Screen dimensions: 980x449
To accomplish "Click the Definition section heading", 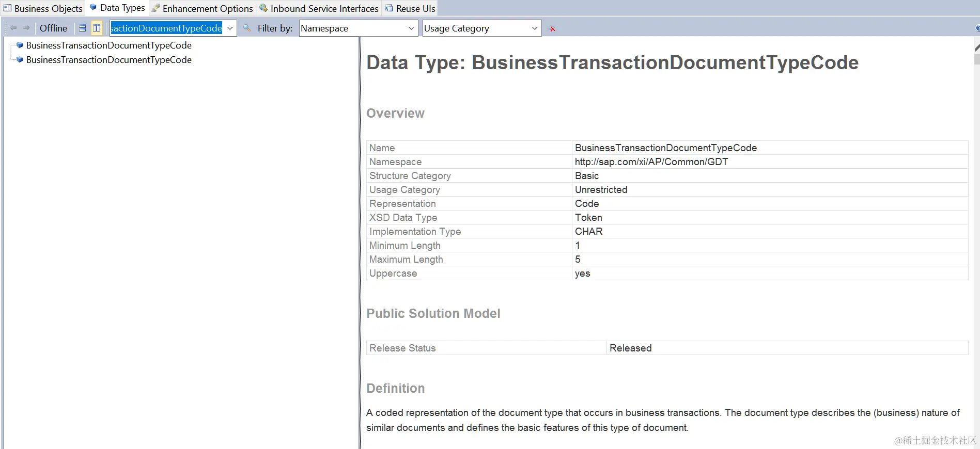I will [396, 388].
